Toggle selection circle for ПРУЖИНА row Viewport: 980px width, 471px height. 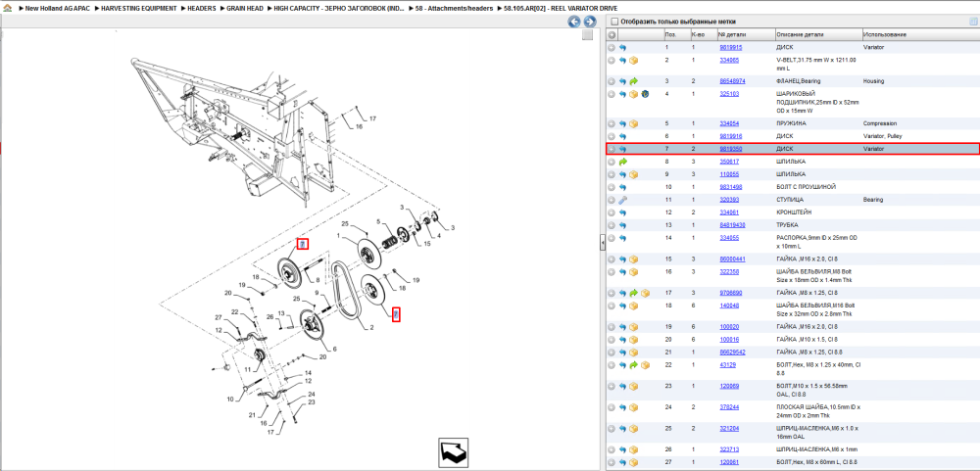pyautogui.click(x=612, y=123)
